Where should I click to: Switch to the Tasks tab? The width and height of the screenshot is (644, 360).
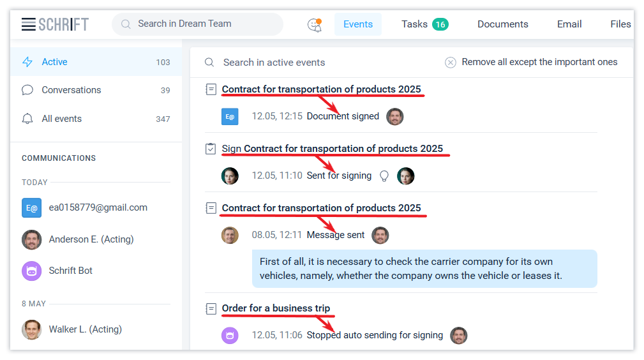point(424,24)
